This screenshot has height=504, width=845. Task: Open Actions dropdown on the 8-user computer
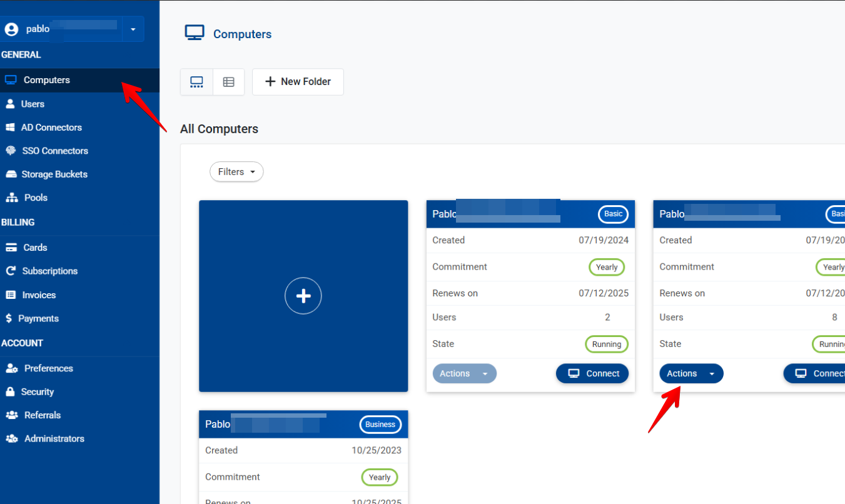click(691, 374)
